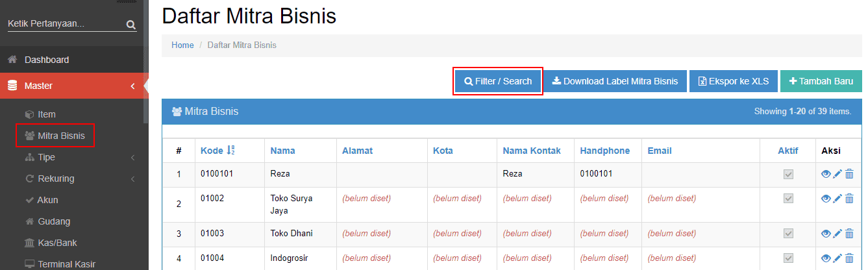
Task: Click the search magnifier icon in the sidebar
Action: coord(130,25)
